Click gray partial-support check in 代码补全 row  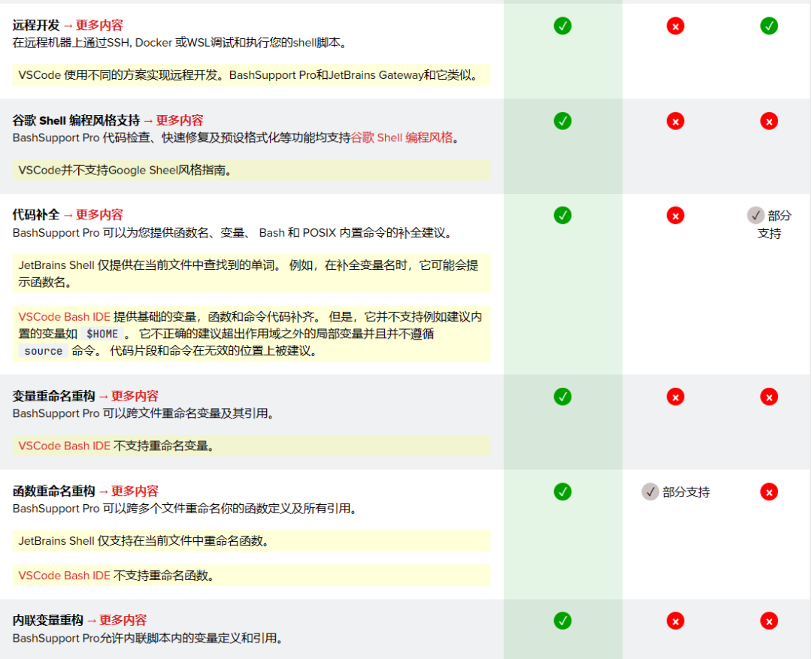(756, 215)
